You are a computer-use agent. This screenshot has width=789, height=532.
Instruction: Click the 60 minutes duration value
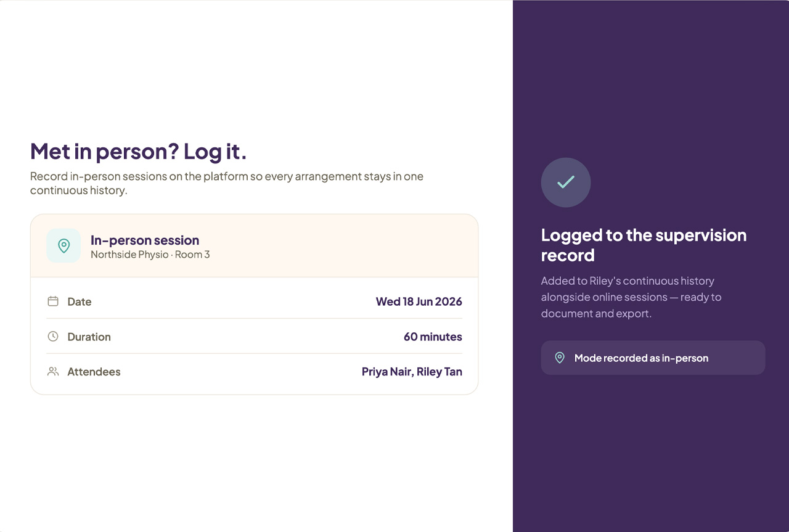pos(433,337)
